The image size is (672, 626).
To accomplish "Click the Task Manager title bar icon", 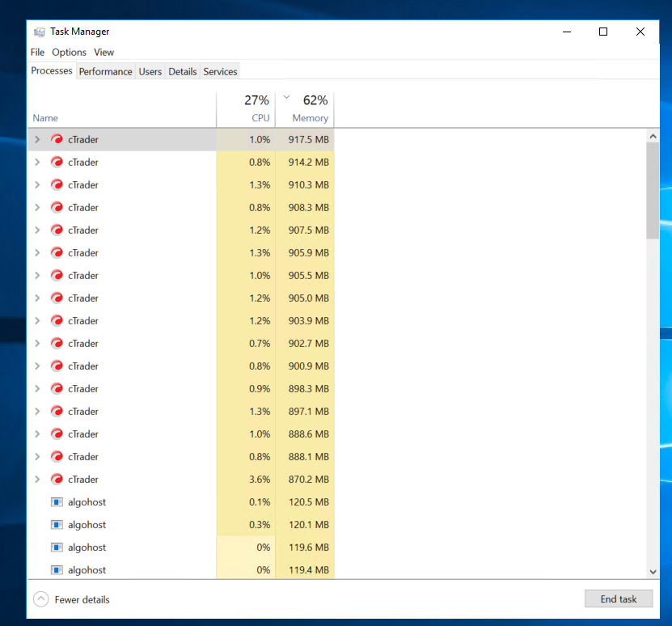I will (40, 32).
